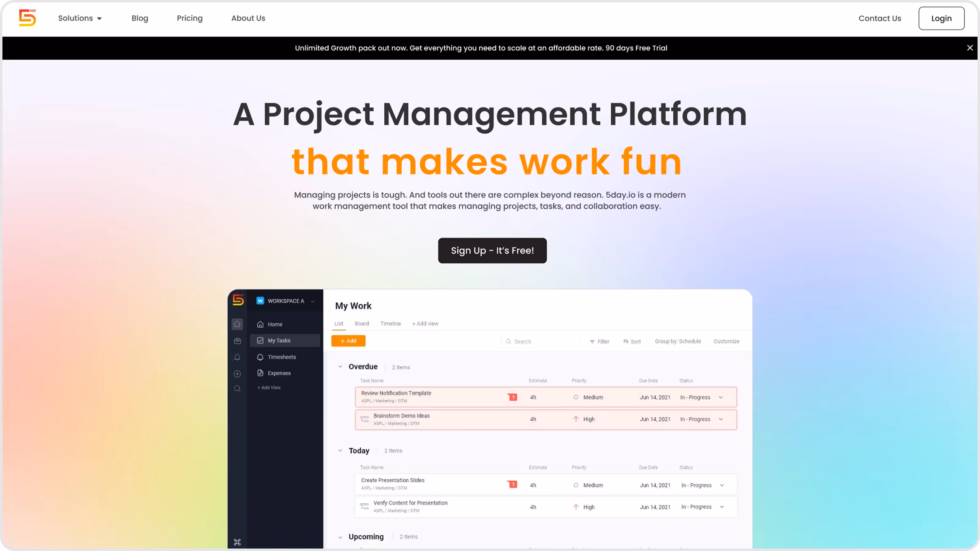Click the Search field in My Work
Screen dimensions: 980x551
tap(540, 342)
